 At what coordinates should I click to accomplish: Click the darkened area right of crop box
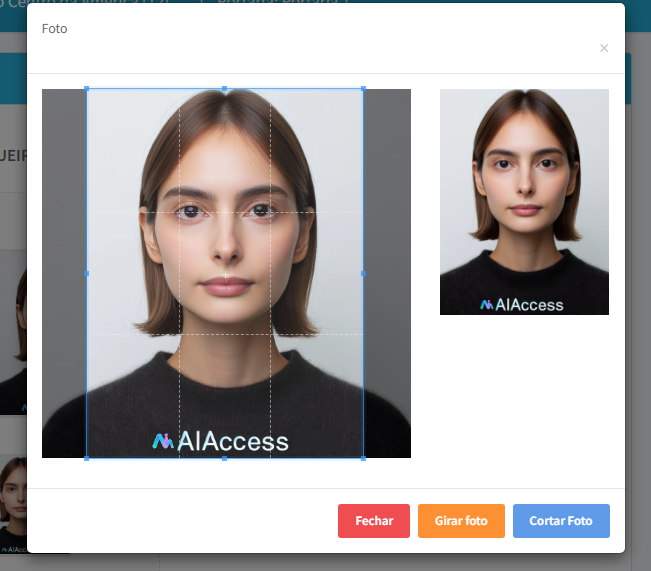(x=387, y=273)
